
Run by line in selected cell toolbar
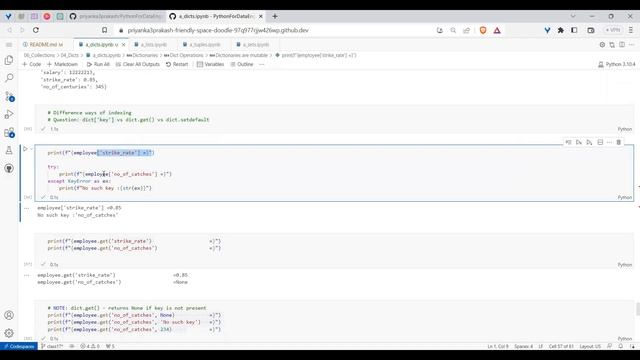pyautogui.click(x=568, y=142)
